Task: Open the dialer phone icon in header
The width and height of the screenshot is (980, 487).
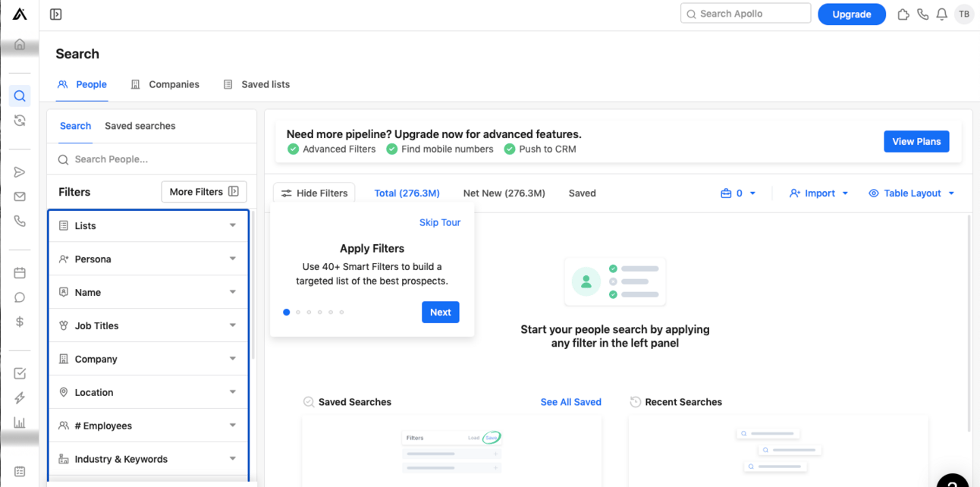Action: point(922,14)
